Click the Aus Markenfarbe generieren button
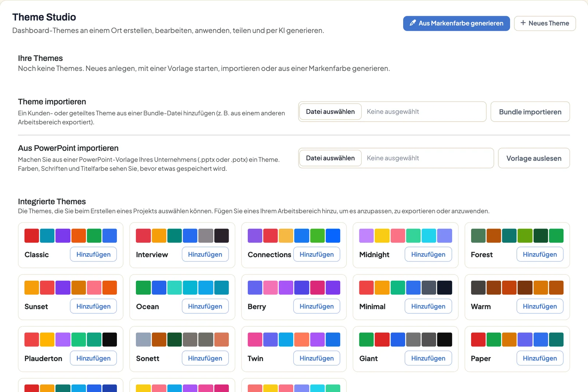 click(x=456, y=23)
